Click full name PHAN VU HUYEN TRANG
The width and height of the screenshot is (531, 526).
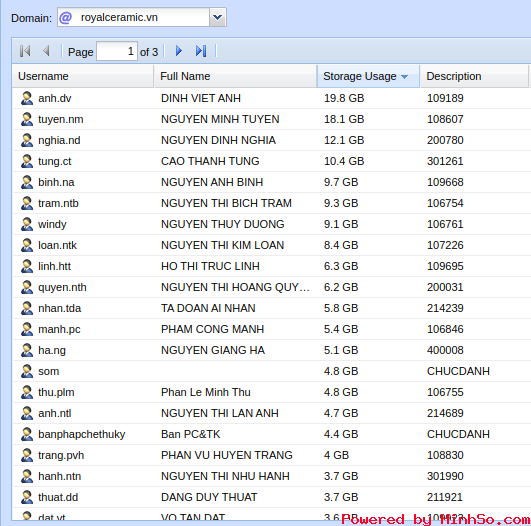click(x=227, y=455)
